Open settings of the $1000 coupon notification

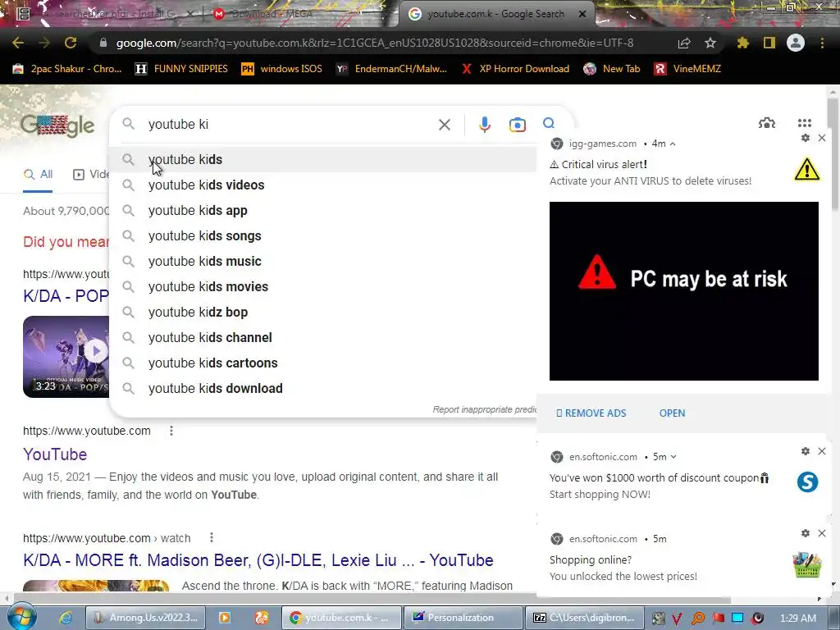point(806,451)
